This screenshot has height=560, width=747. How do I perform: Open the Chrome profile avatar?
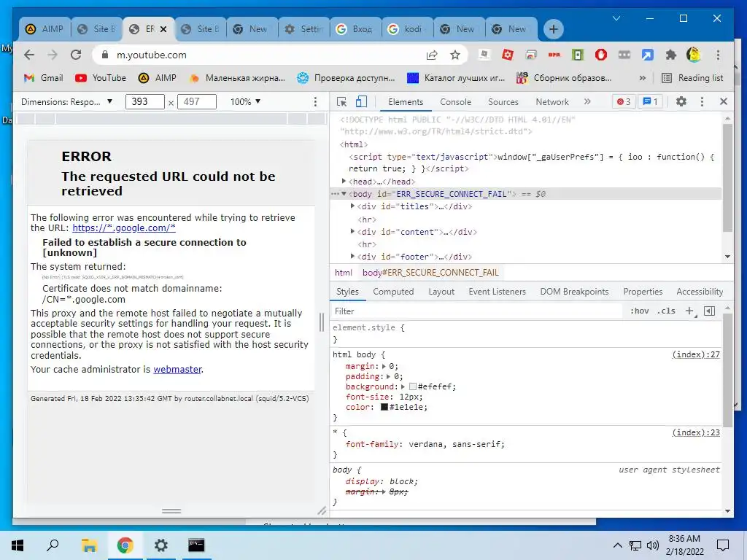pyautogui.click(x=694, y=55)
